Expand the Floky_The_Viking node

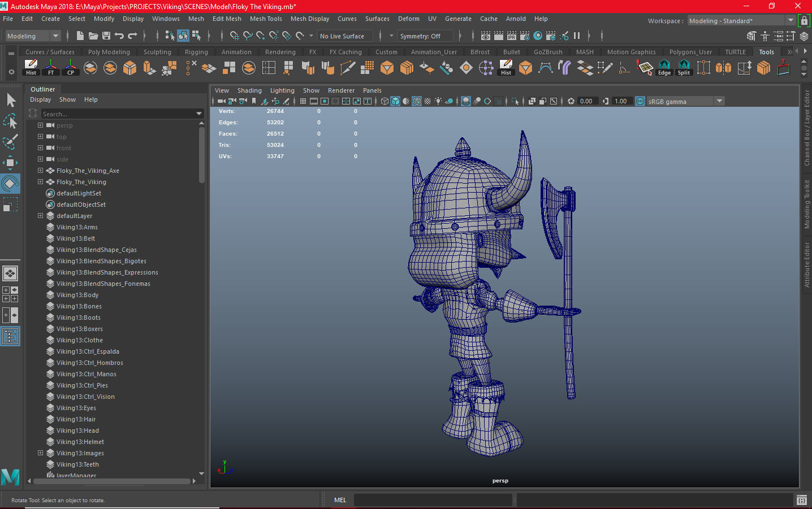pyautogui.click(x=40, y=181)
